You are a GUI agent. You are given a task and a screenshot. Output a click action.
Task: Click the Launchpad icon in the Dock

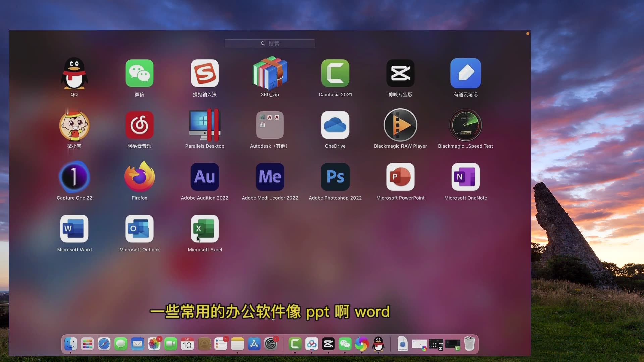point(87,344)
